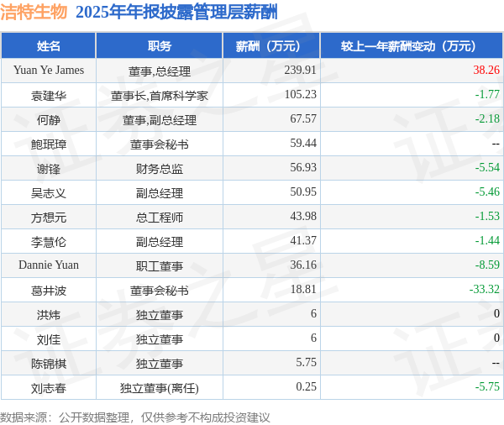Click change value -33.32
The width and height of the screenshot is (504, 425).
pos(485,290)
